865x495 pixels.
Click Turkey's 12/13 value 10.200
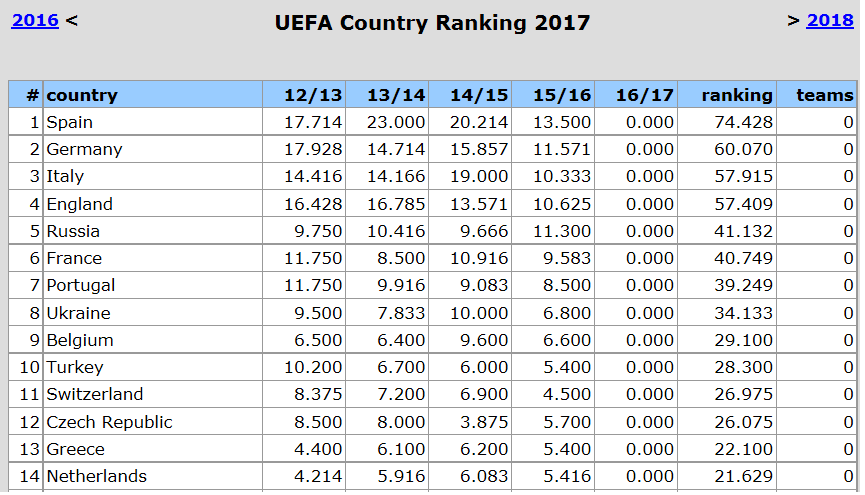point(312,367)
